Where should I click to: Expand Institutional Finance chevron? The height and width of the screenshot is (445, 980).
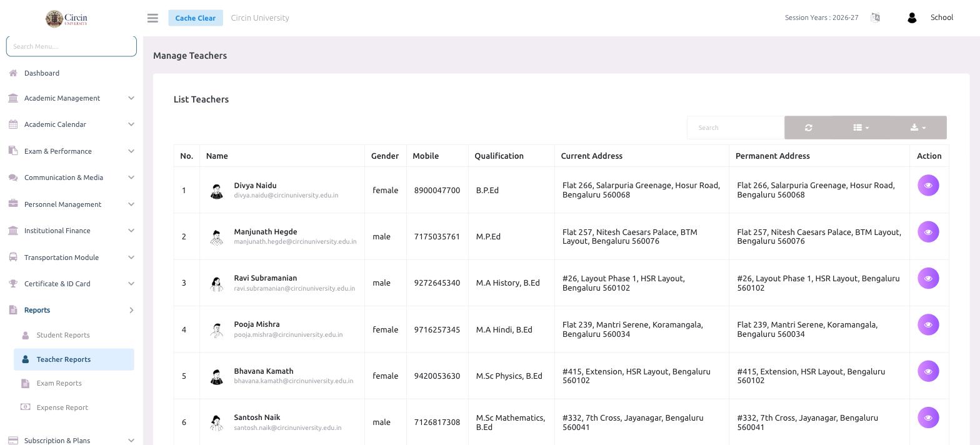click(131, 231)
